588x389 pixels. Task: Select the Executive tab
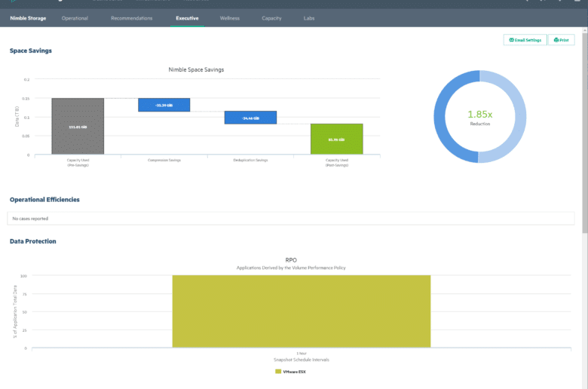tap(187, 18)
